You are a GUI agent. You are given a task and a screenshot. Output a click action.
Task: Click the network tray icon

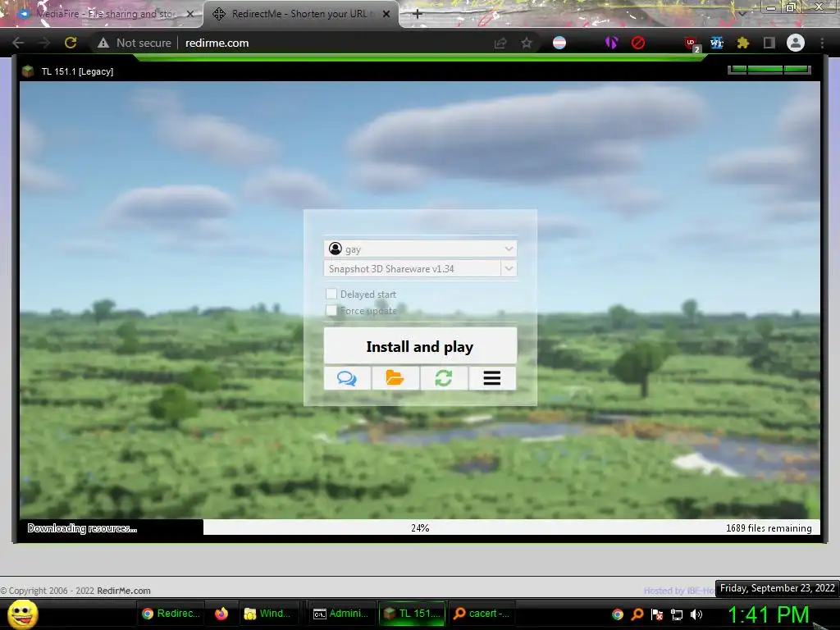tap(677, 614)
